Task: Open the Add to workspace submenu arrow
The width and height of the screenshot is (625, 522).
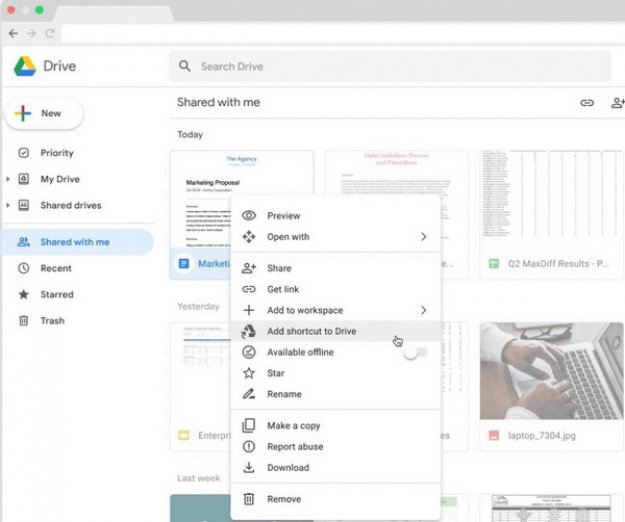Action: 423,311
